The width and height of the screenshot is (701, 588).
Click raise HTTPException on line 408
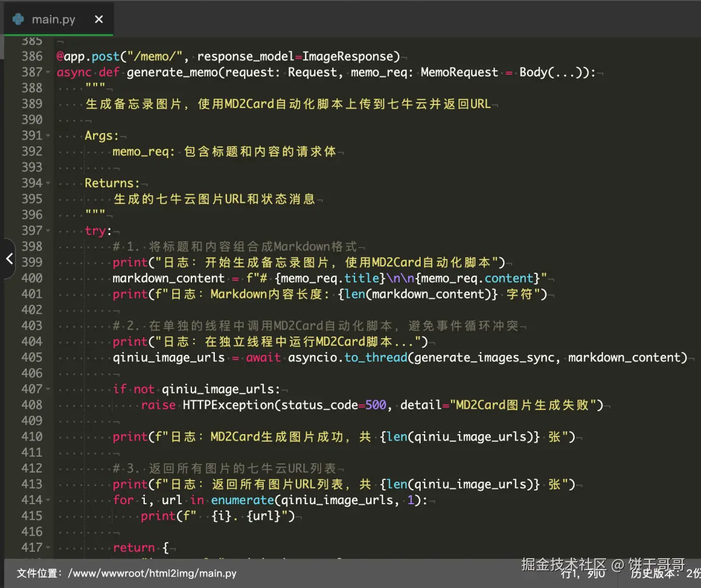click(x=207, y=405)
